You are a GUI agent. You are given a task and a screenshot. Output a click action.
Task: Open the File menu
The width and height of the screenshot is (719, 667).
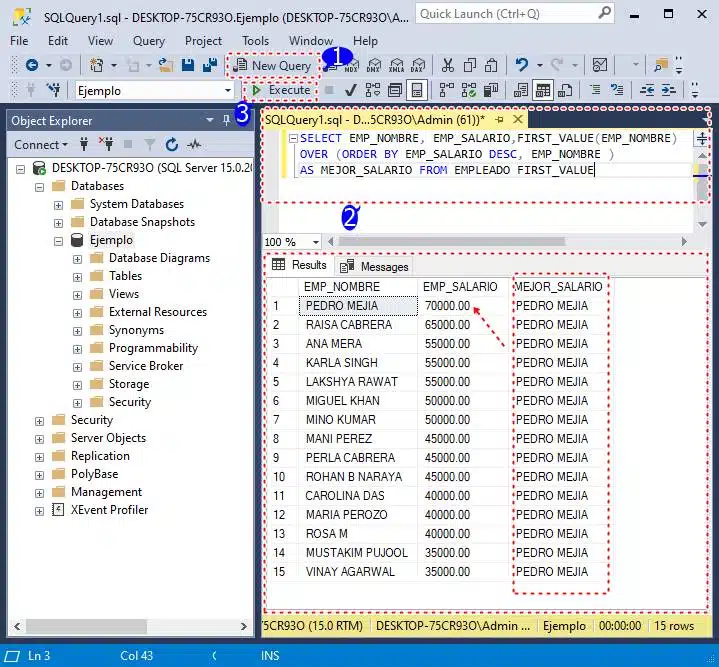point(19,41)
